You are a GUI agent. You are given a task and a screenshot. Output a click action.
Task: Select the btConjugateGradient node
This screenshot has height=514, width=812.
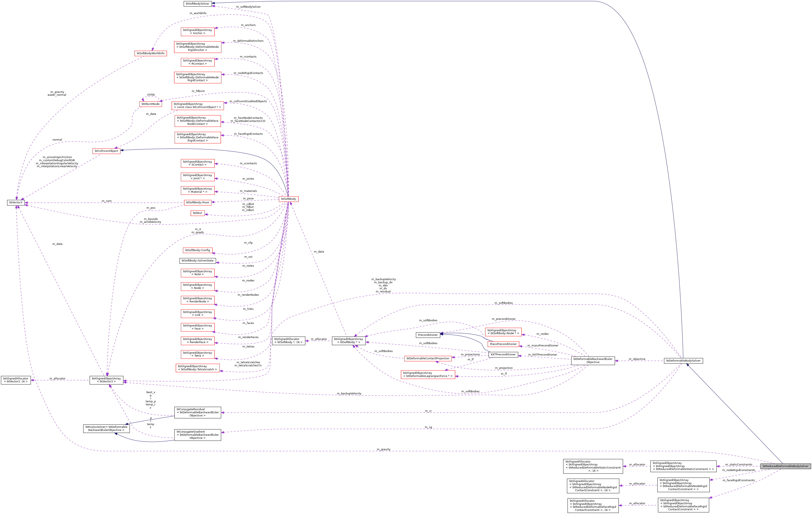pos(198,435)
